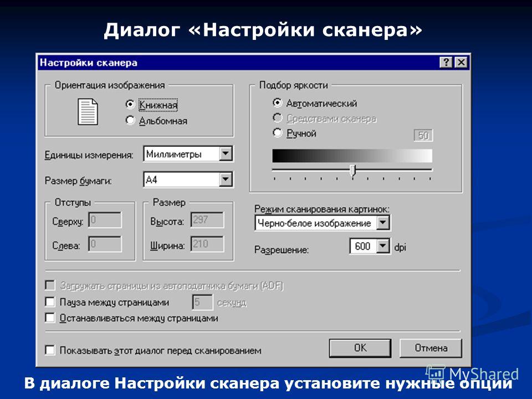Click the Слева offset field
The height and width of the screenshot is (399, 532).
pyautogui.click(x=105, y=244)
